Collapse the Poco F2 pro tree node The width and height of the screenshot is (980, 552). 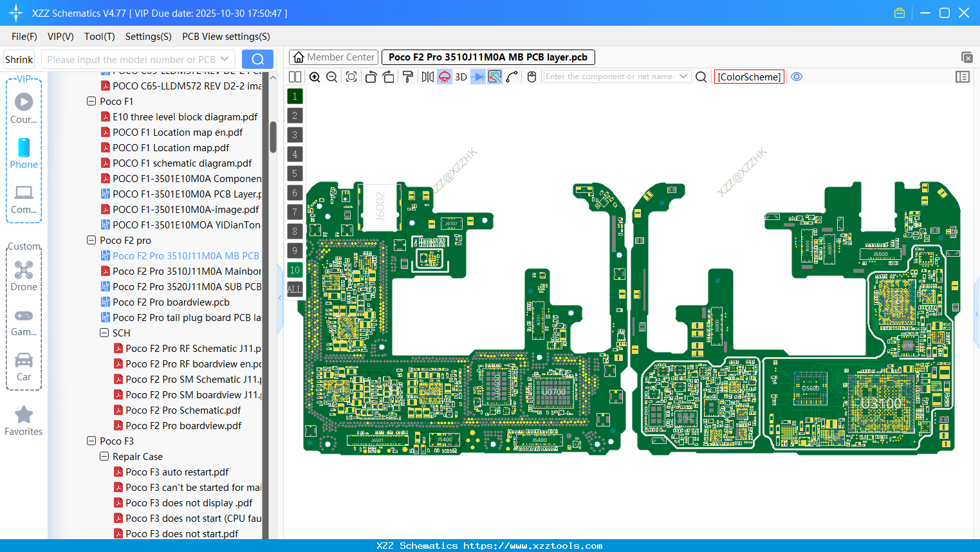(x=91, y=240)
